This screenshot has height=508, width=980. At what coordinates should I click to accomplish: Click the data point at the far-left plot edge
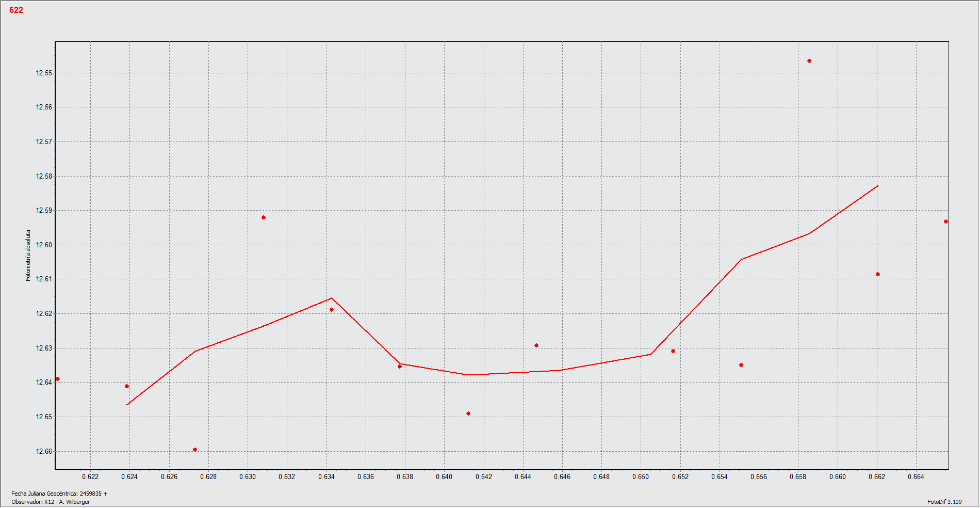(58, 379)
